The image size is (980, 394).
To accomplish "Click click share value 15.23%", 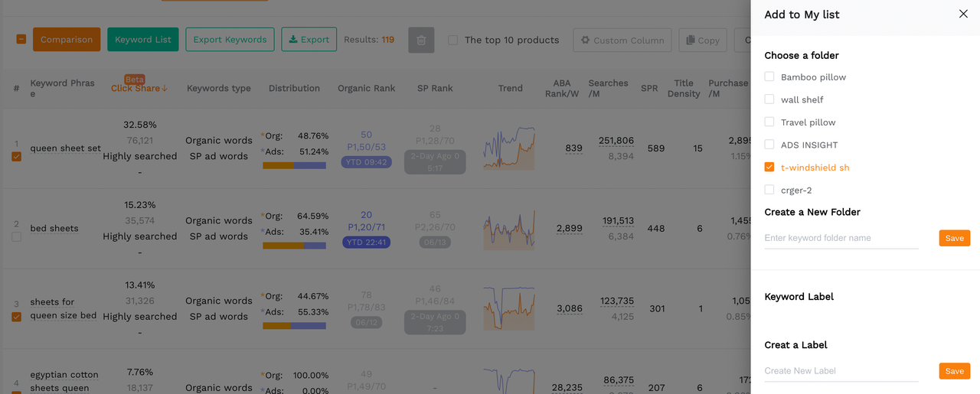I will tap(139, 205).
